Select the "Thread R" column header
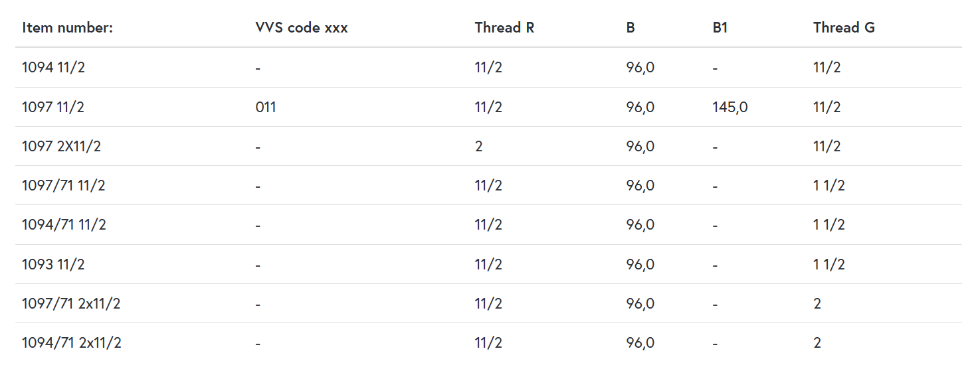Image resolution: width=980 pixels, height=365 pixels. tap(504, 28)
